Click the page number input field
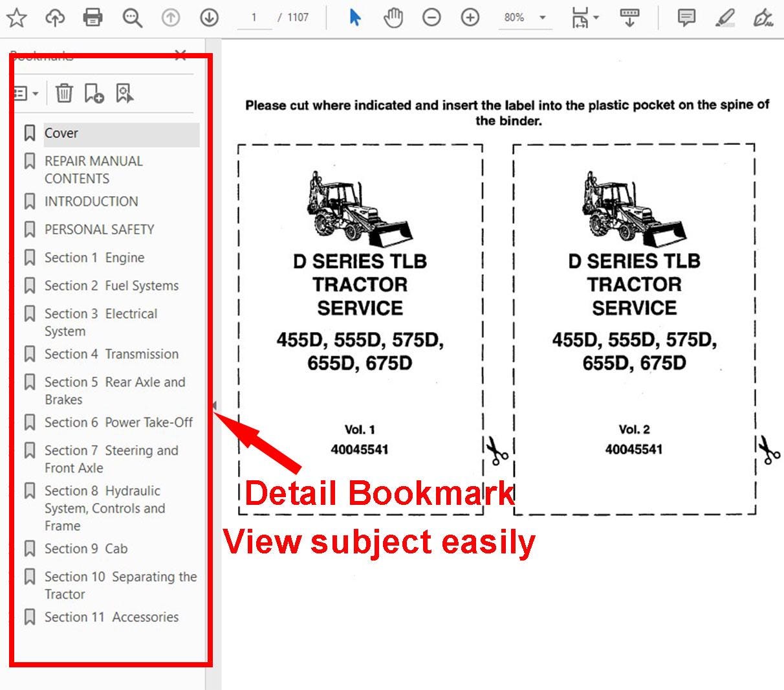Screen dimensions: 784x690 tap(254, 17)
